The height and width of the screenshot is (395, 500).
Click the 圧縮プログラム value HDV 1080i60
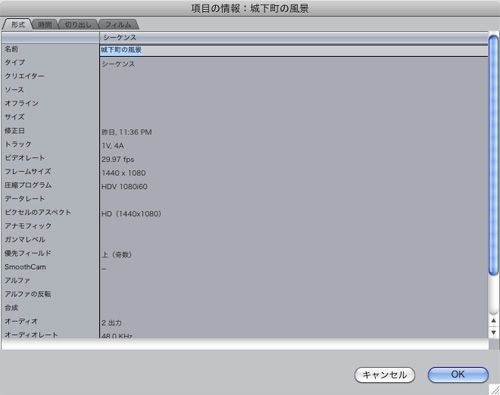click(124, 187)
